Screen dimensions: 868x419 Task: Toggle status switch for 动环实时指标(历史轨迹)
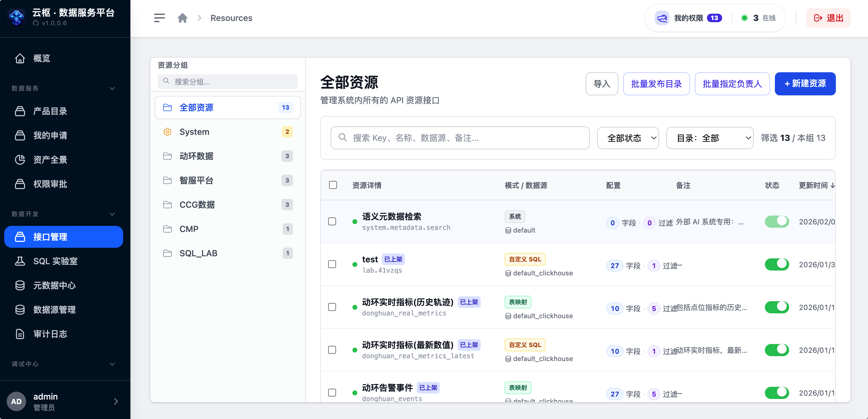[777, 307]
